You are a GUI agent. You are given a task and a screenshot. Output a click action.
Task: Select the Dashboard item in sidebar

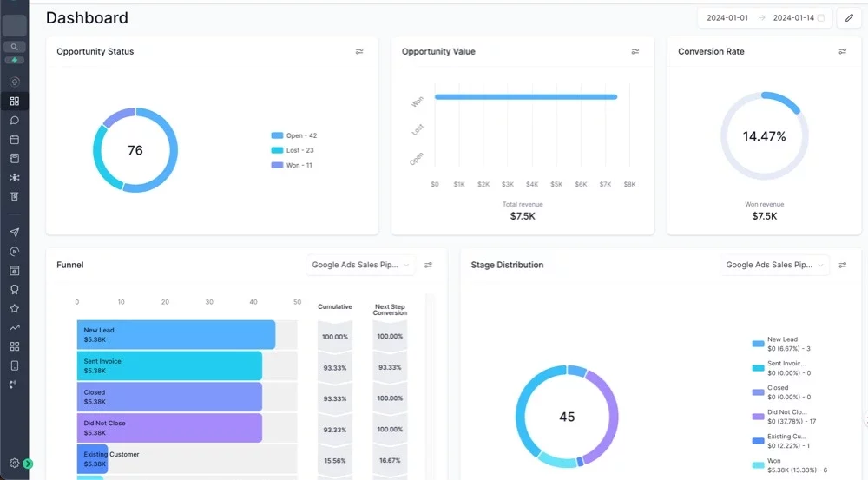coord(15,101)
